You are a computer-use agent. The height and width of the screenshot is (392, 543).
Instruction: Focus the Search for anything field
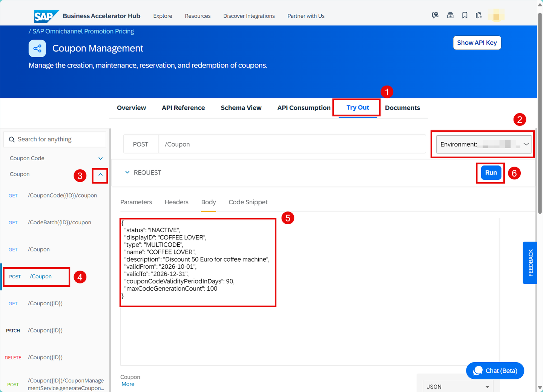point(55,139)
